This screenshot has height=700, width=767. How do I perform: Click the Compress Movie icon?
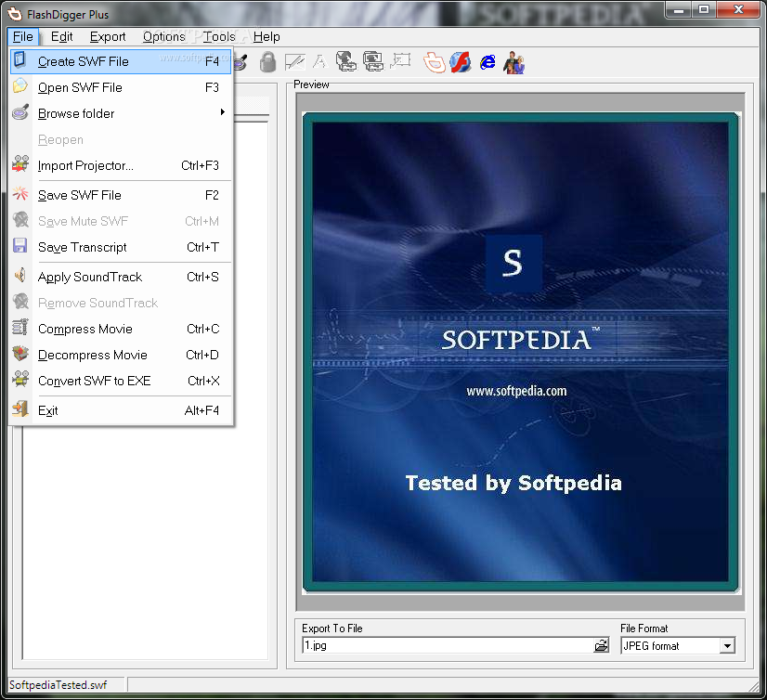point(20,327)
